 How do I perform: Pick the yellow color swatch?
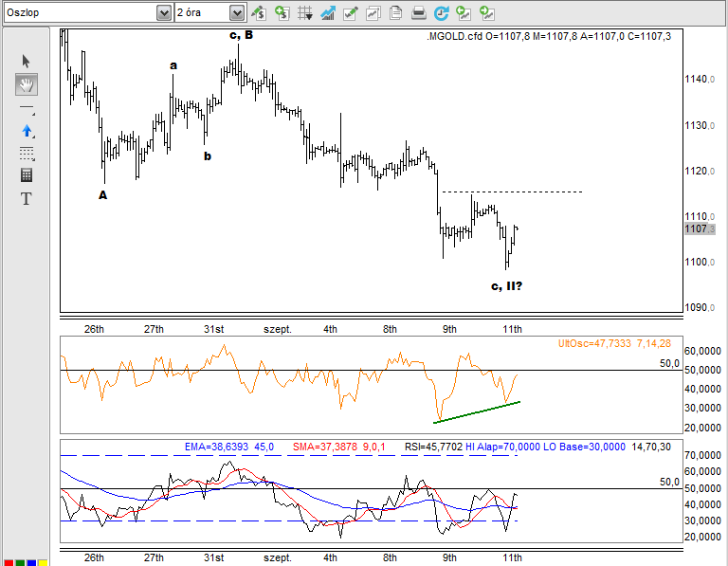click(43, 563)
